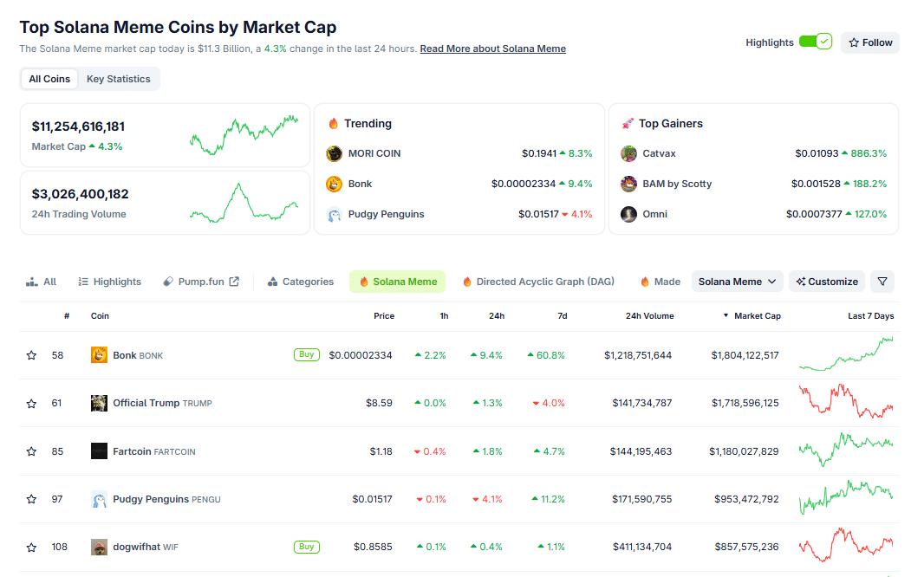Click the Buy button for Bonk

click(307, 354)
